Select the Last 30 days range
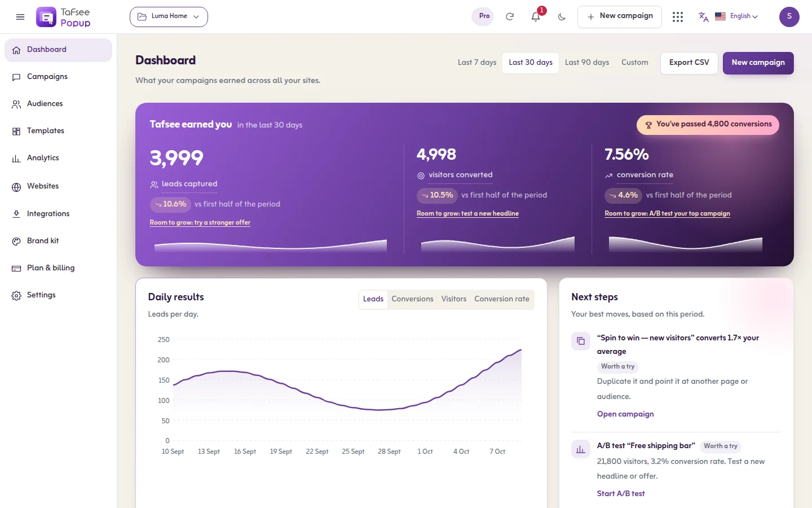This screenshot has width=812, height=508. (531, 63)
